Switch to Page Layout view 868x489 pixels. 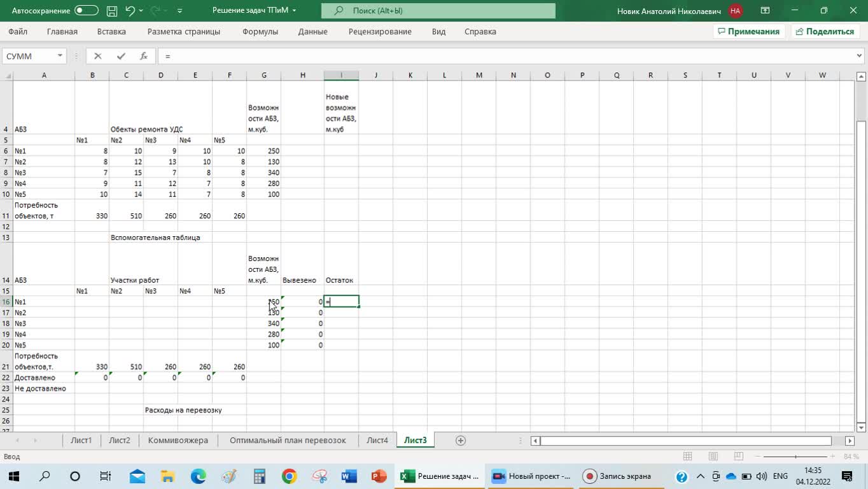[714, 457]
